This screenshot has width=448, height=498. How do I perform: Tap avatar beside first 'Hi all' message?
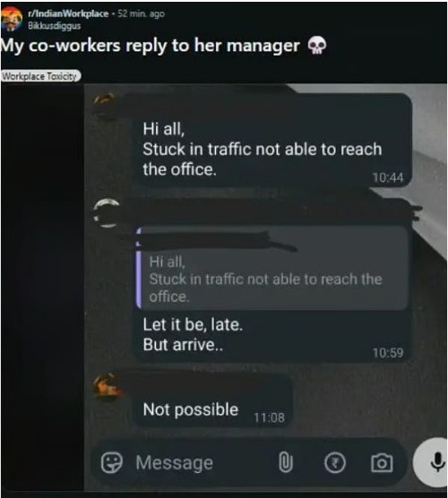tap(104, 106)
